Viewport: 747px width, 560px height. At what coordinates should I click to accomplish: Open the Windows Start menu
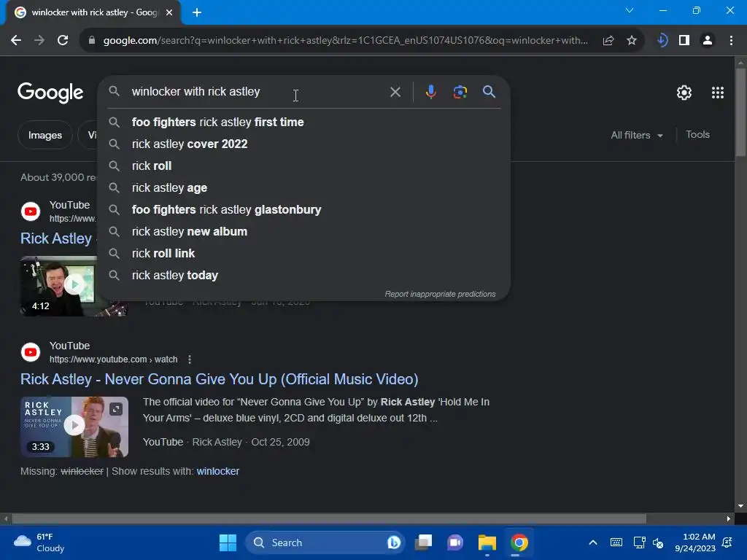[228, 542]
